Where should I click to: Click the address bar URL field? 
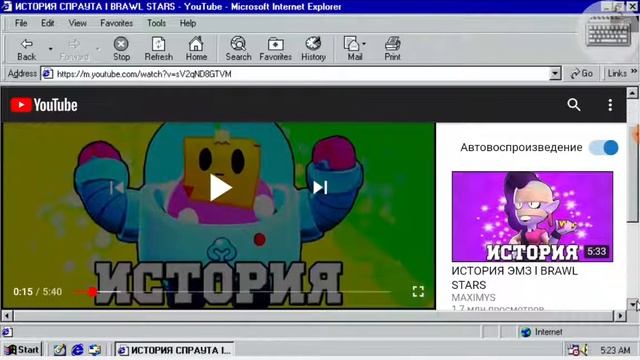pos(302,74)
